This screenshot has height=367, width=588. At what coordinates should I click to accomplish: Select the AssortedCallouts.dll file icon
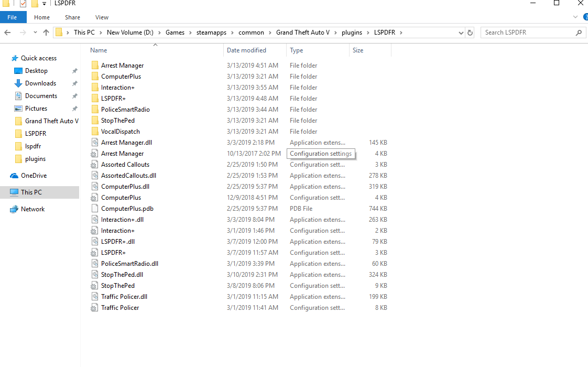(x=95, y=176)
